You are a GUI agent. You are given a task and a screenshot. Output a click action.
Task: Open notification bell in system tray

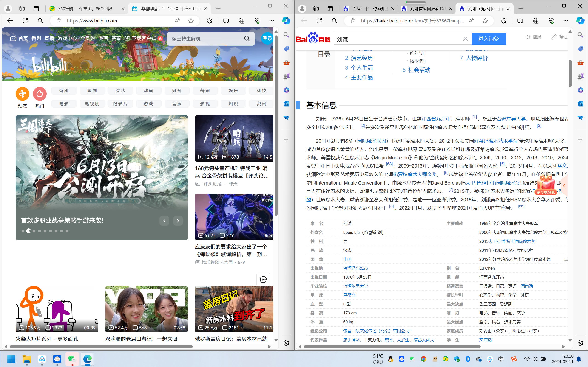pyautogui.click(x=579, y=359)
